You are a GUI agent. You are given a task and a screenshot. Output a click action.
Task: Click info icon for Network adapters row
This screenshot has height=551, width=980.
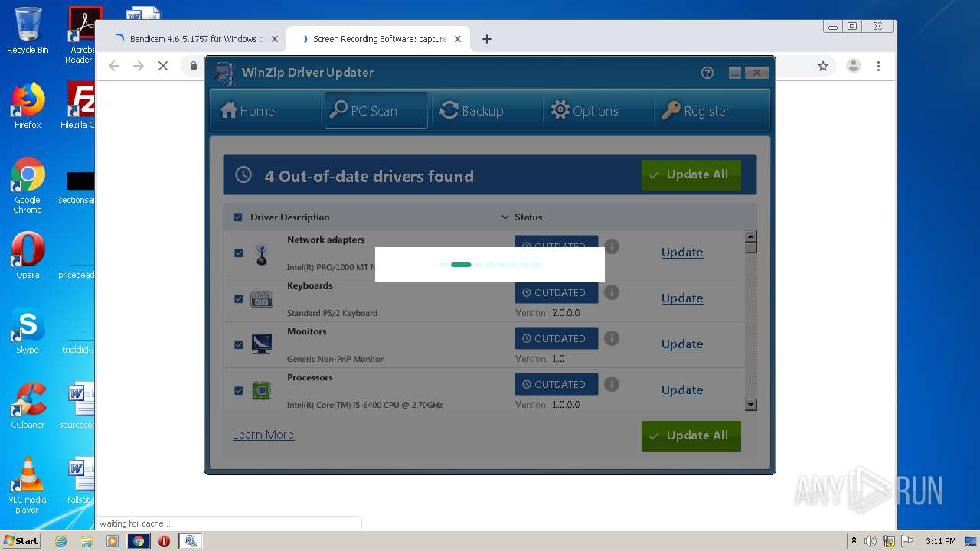point(612,246)
